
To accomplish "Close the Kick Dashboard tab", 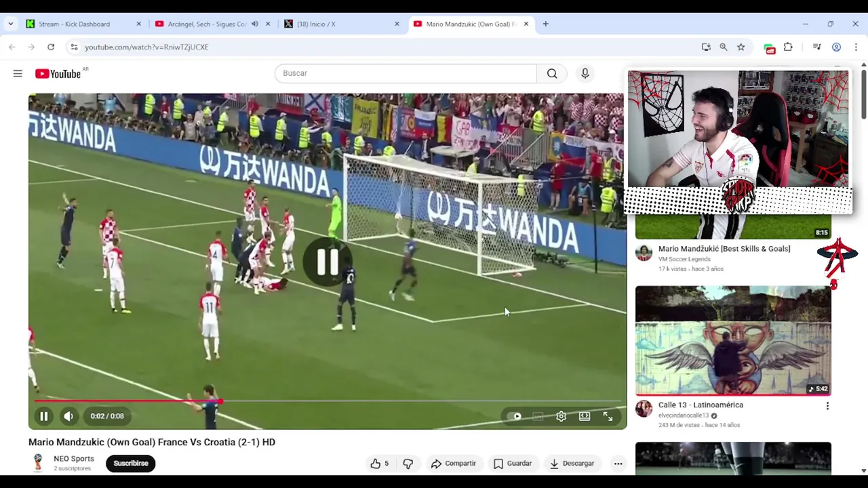I will [139, 24].
